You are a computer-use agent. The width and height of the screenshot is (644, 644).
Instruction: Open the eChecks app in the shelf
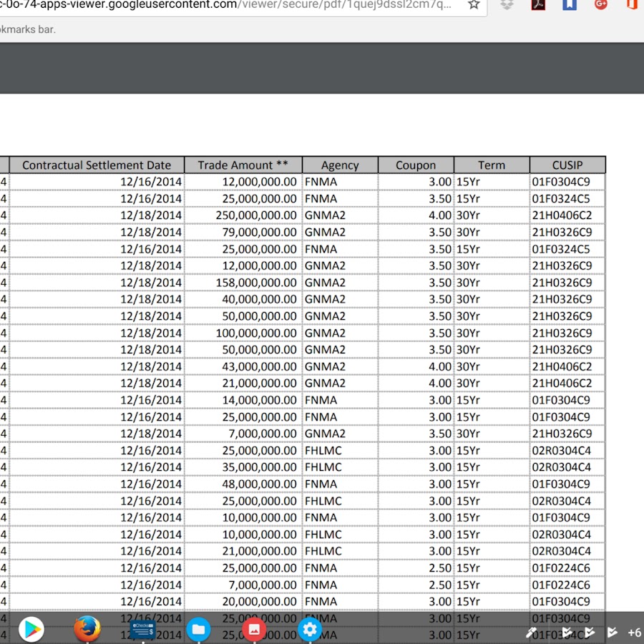pos(142,630)
